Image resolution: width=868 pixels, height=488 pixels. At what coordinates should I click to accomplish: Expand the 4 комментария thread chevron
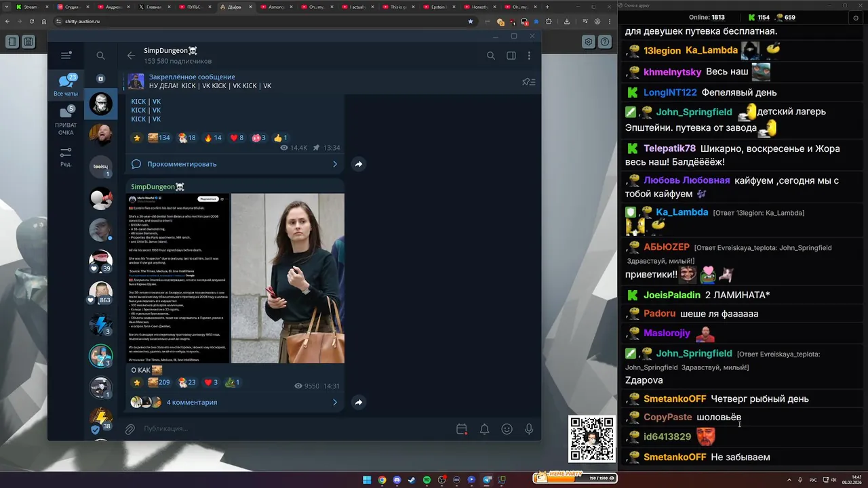334,402
